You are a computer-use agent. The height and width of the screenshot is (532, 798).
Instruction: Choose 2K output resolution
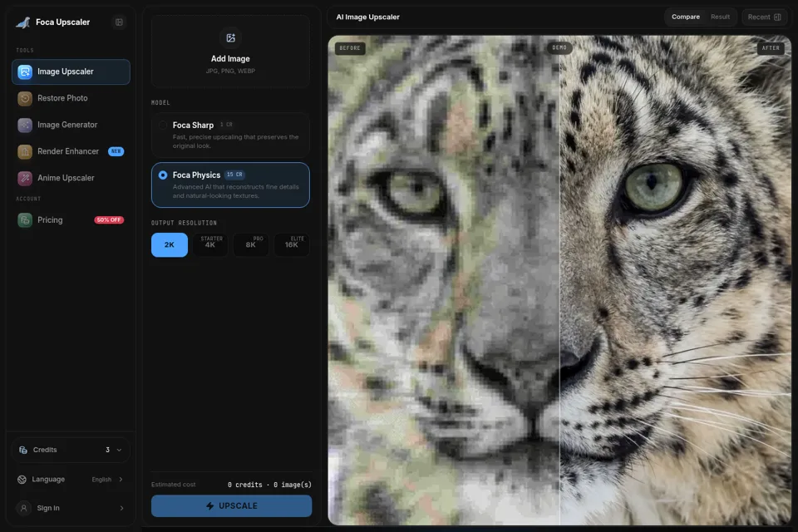170,245
